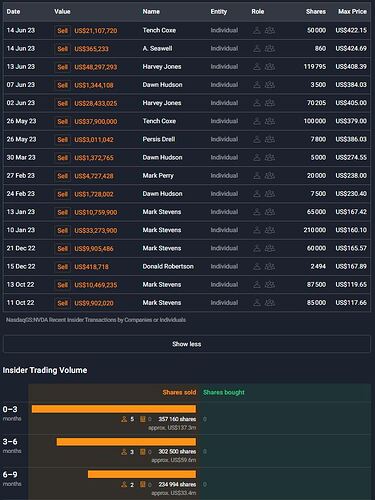Click companies count icon in 3–6 months row

click(x=143, y=452)
